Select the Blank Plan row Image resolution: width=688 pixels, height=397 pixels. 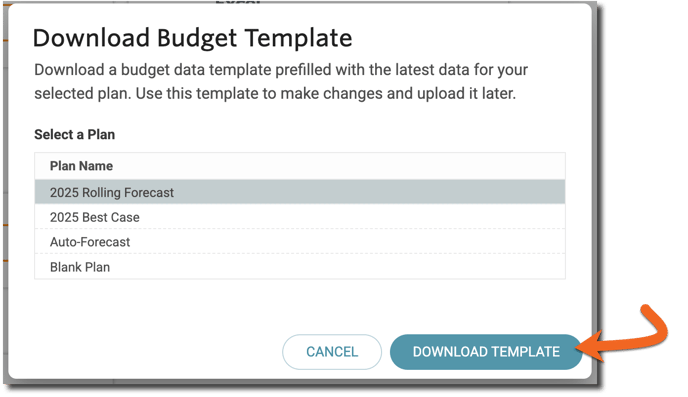click(300, 266)
